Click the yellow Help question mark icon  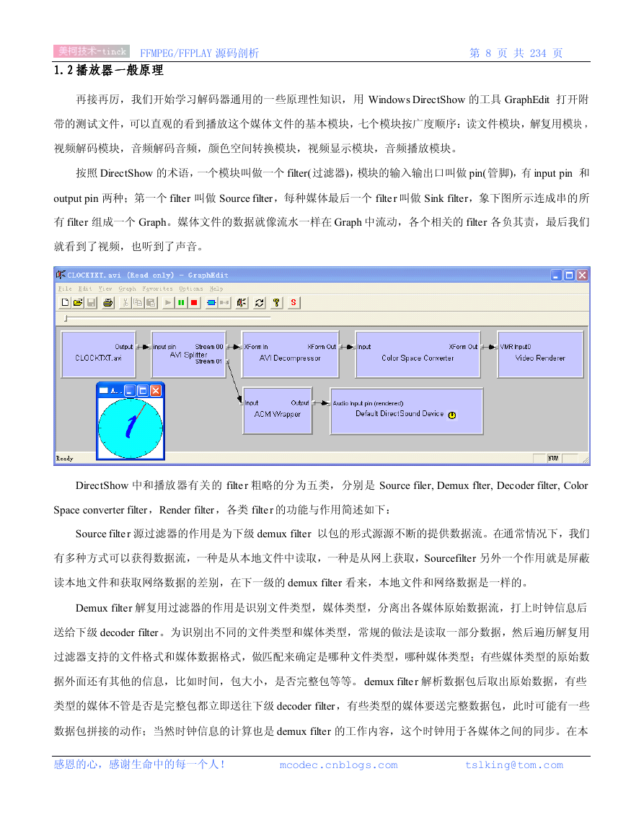coord(276,303)
